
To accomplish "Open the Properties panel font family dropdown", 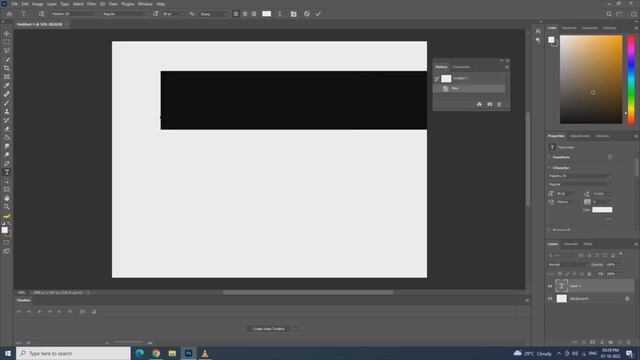I will [x=580, y=176].
